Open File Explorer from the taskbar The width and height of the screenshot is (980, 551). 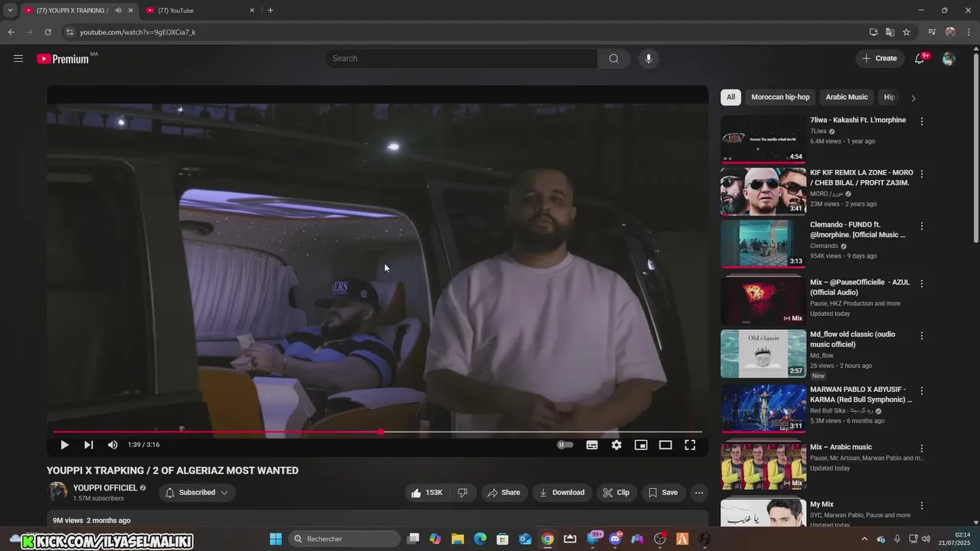457,539
